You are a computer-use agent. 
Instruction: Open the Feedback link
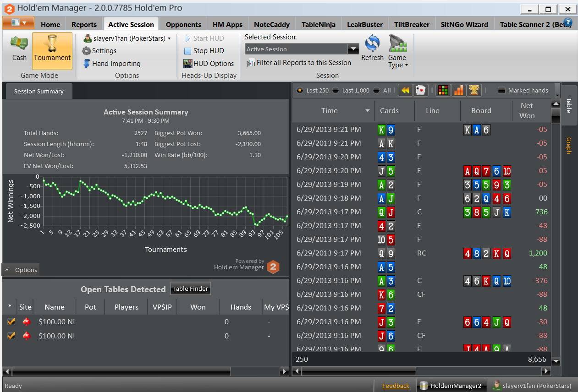pos(396,386)
